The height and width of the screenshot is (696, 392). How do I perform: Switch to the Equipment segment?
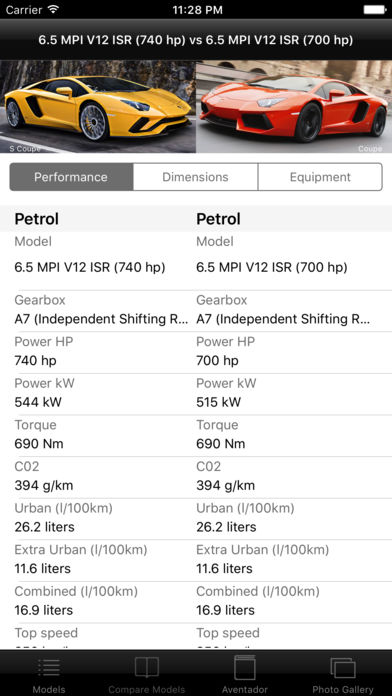(x=320, y=177)
